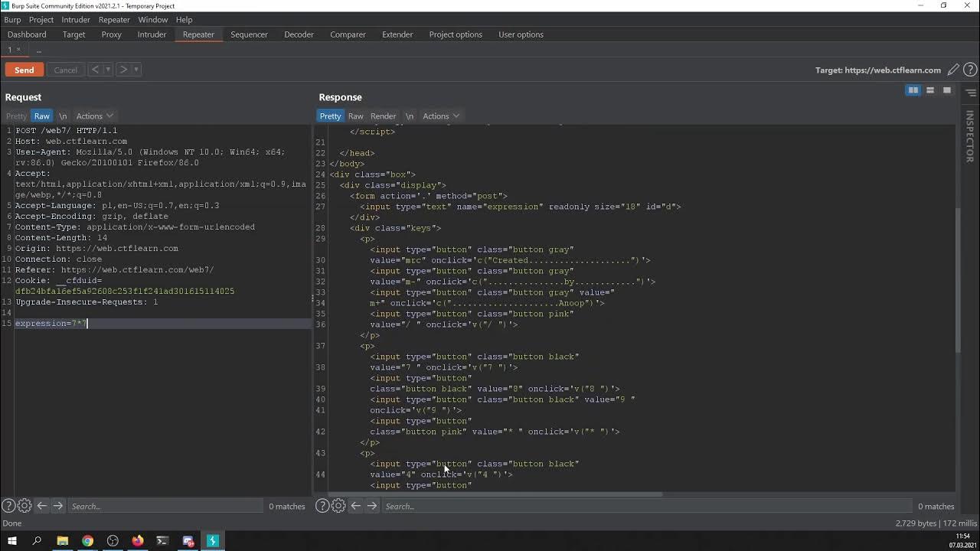Switch to the Project options tab

tap(456, 34)
